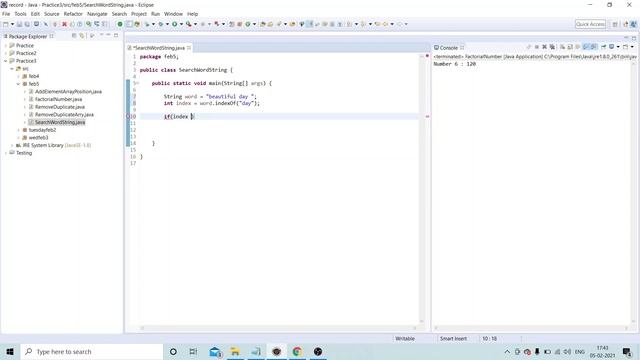Run the program with green Run icon

(x=175, y=24)
